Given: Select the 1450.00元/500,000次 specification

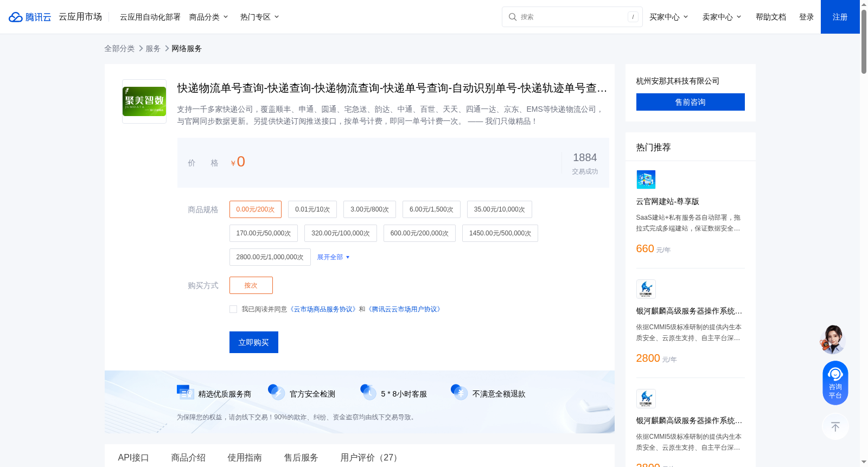Looking at the screenshot, I should point(500,233).
